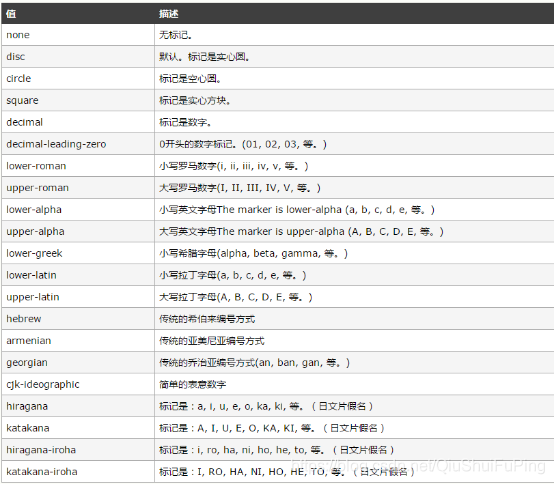The image size is (554, 484).
Task: Select the 'hiragana' value text
Action: tap(27, 406)
